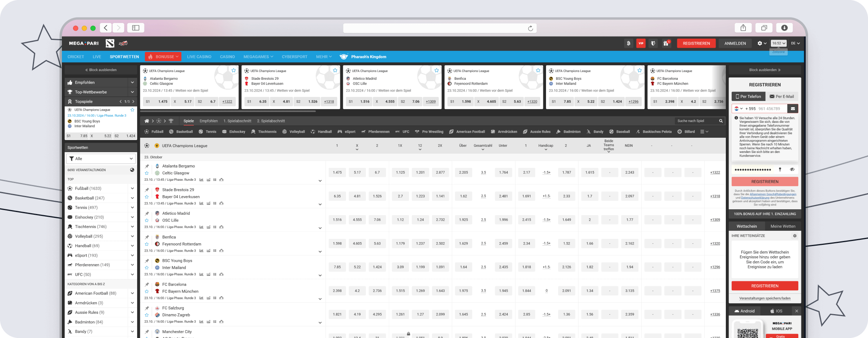Select odds 1.475 for Atalanta Bergamo in list
Screen dimensions: 868x338
(337, 173)
